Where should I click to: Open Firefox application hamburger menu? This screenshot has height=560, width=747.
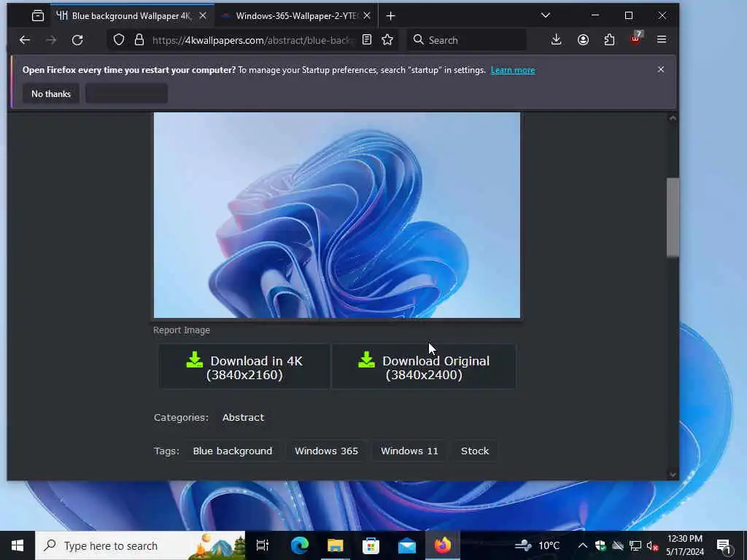point(662,39)
